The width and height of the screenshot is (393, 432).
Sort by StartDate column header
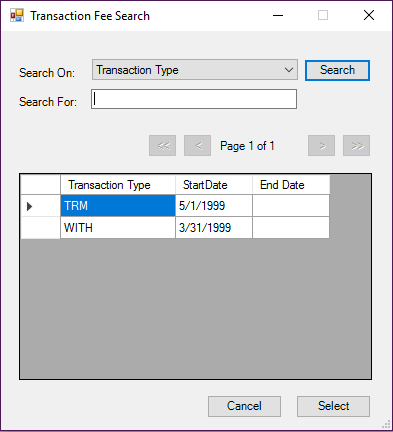point(214,185)
